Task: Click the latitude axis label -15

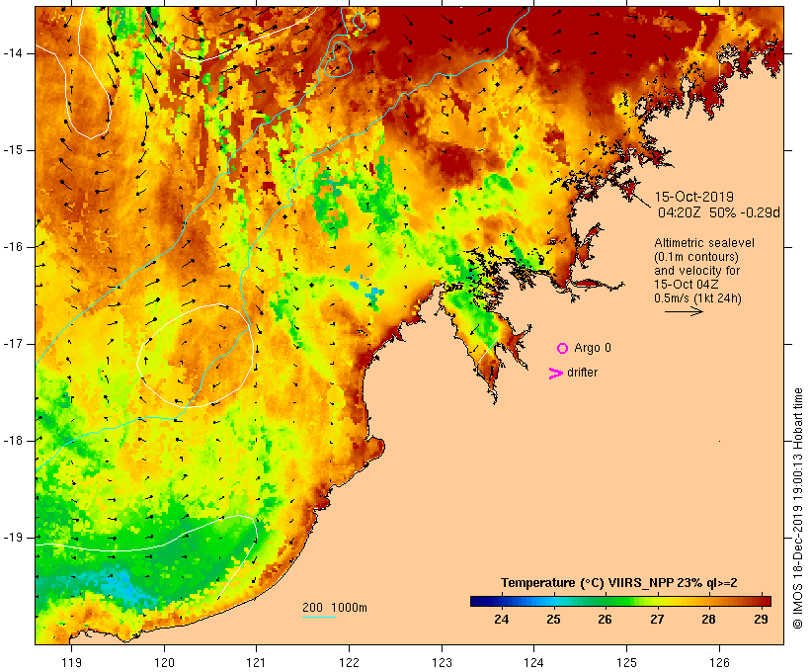Action: [x=13, y=150]
